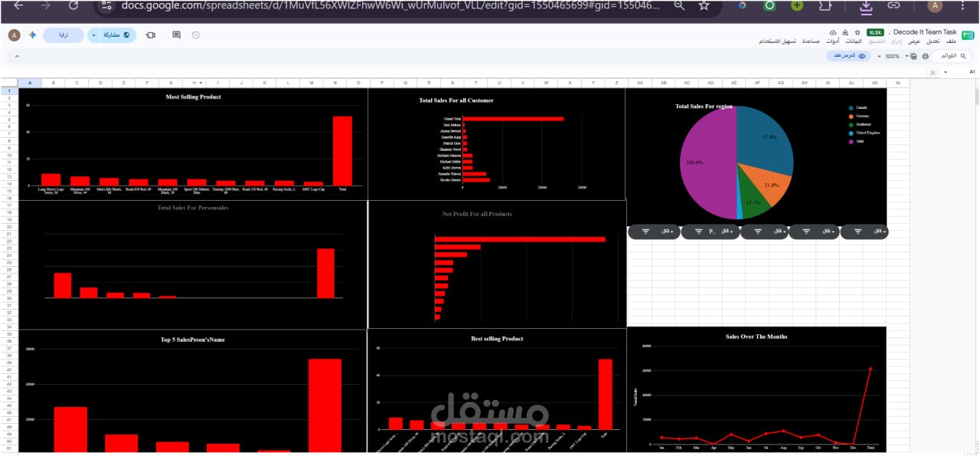Expand the name box dropdown arrow
Viewport: 980px width, 456px height.
[x=946, y=72]
